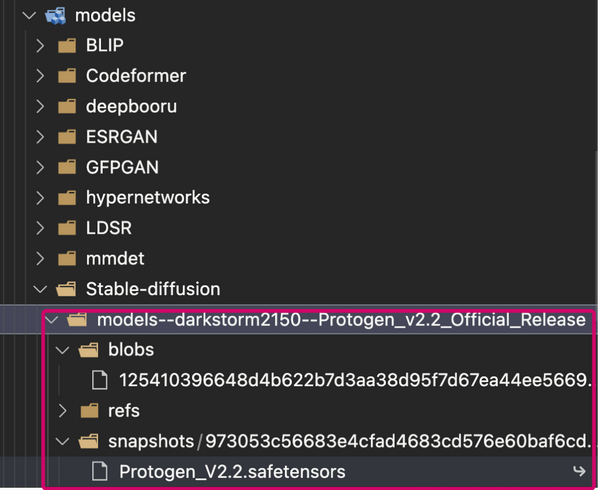The height and width of the screenshot is (490, 600).
Task: Click the blob file document icon
Action: coord(99,380)
